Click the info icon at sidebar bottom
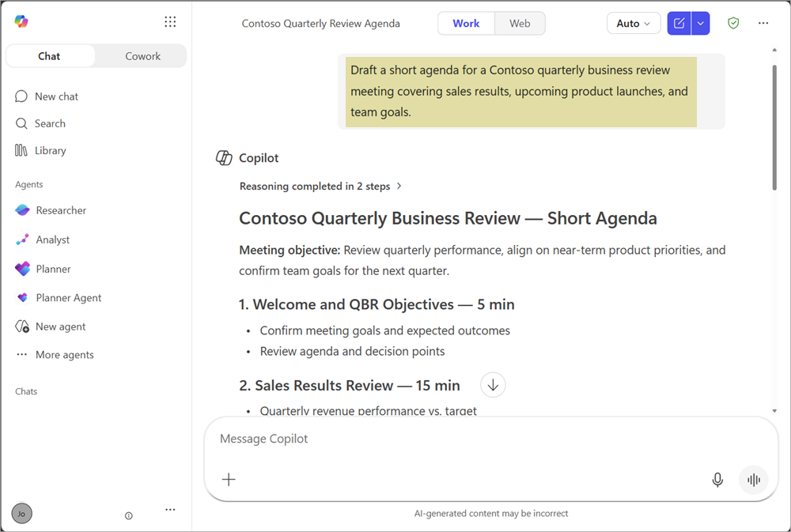 tap(129, 515)
